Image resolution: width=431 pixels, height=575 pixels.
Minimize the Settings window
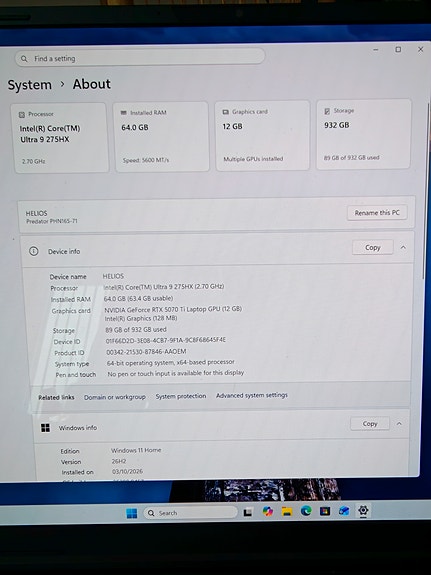click(x=376, y=50)
